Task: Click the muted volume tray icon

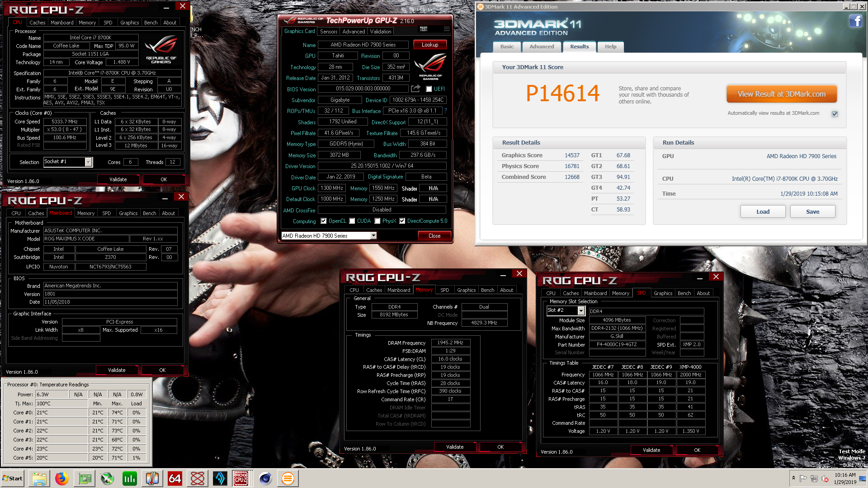Action: pos(825,479)
